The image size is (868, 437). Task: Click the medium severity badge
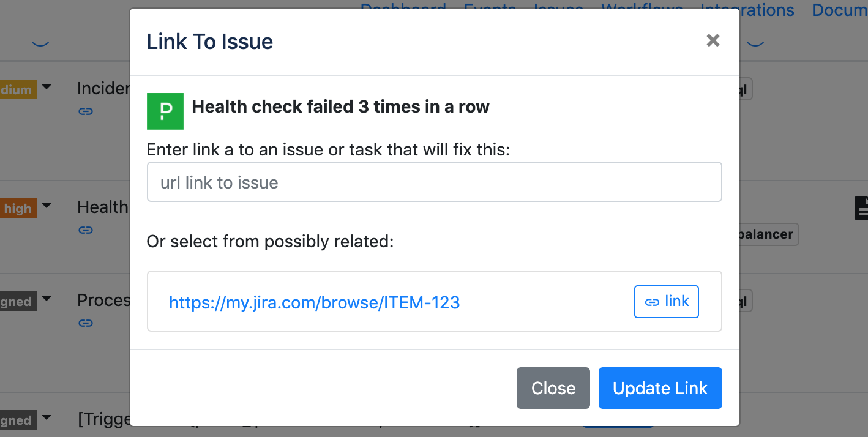[x=17, y=89]
